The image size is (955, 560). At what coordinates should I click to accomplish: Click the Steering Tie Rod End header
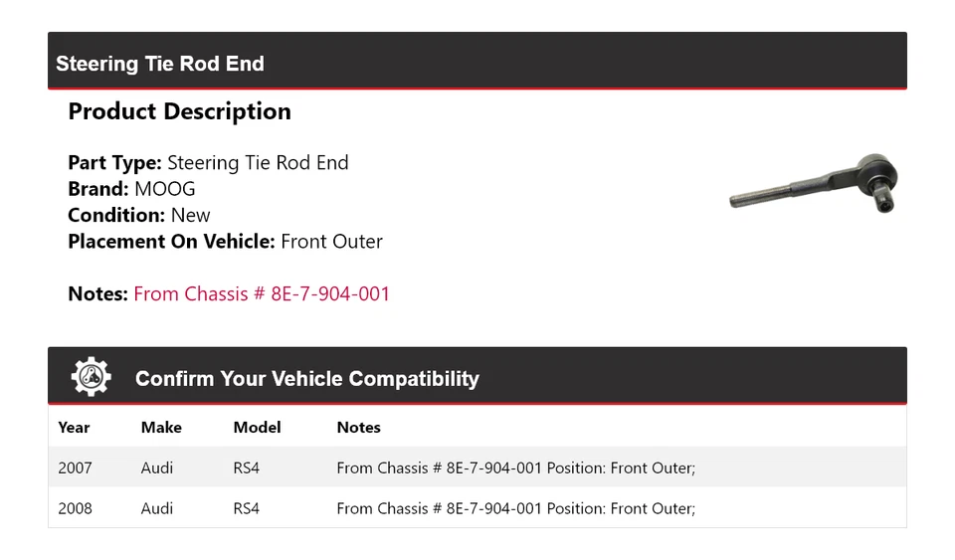[x=160, y=64]
